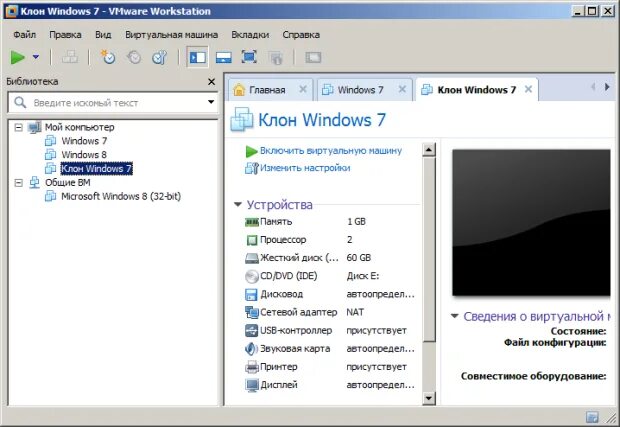Click the tab scroll right arrow
Viewport: 620px width, 427px height.
607,87
